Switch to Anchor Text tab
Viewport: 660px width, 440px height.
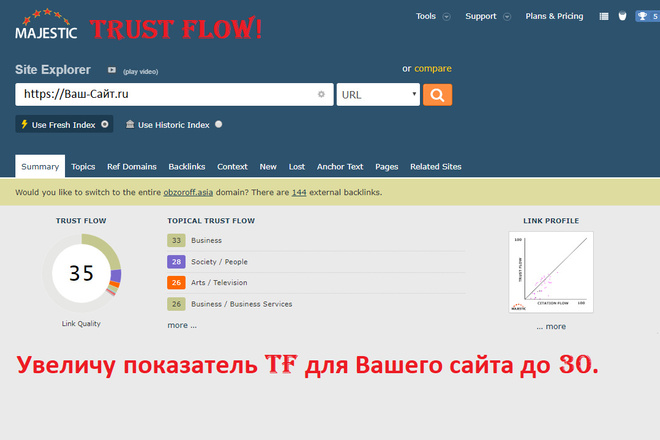[340, 167]
